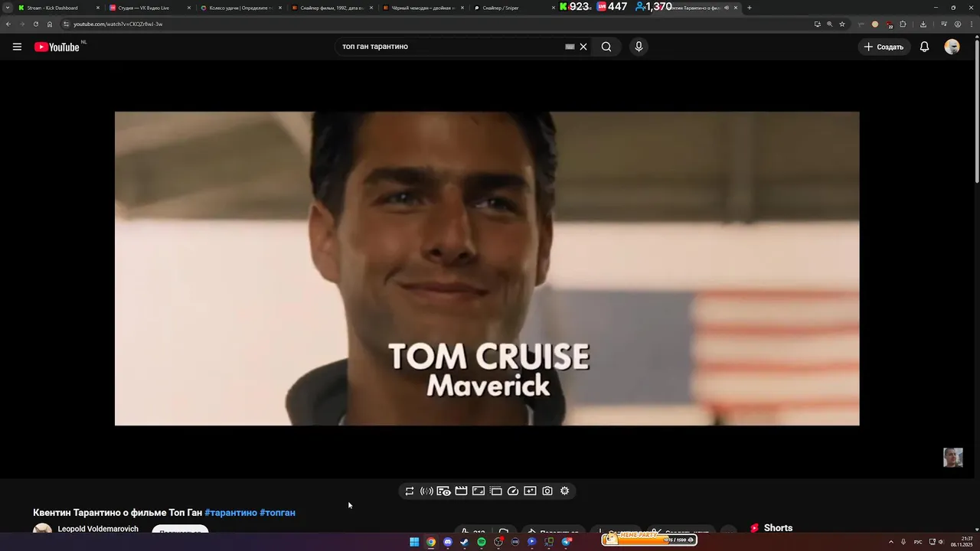Bookmark this page with the star icon
Image resolution: width=980 pixels, height=551 pixels.
[x=842, y=24]
